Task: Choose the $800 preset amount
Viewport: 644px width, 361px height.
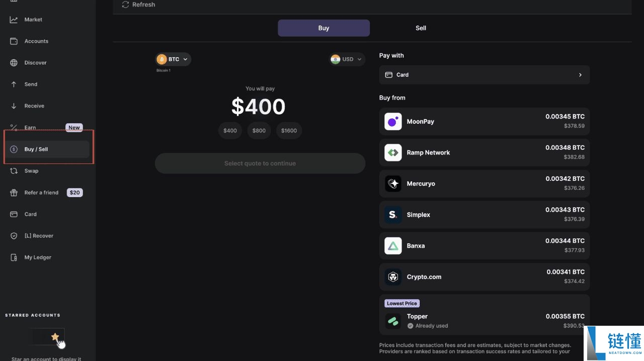Action: click(x=259, y=130)
